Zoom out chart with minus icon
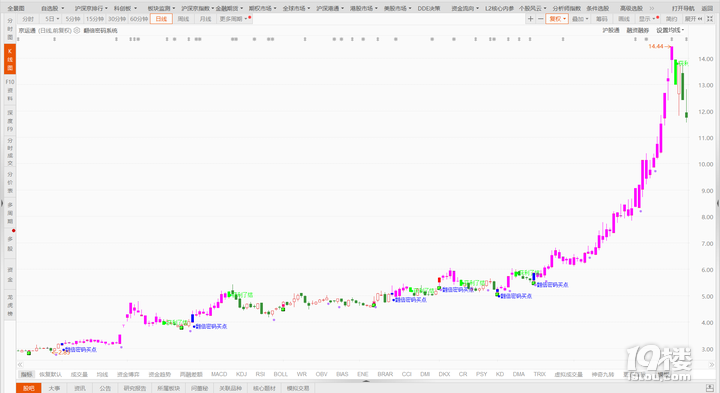The height and width of the screenshot is (393, 720). [x=540, y=19]
